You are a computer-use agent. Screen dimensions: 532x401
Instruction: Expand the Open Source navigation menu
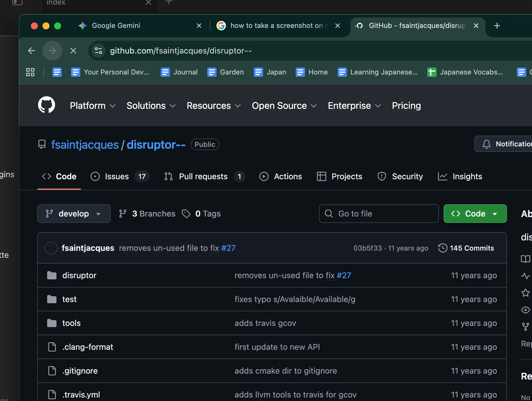point(284,106)
